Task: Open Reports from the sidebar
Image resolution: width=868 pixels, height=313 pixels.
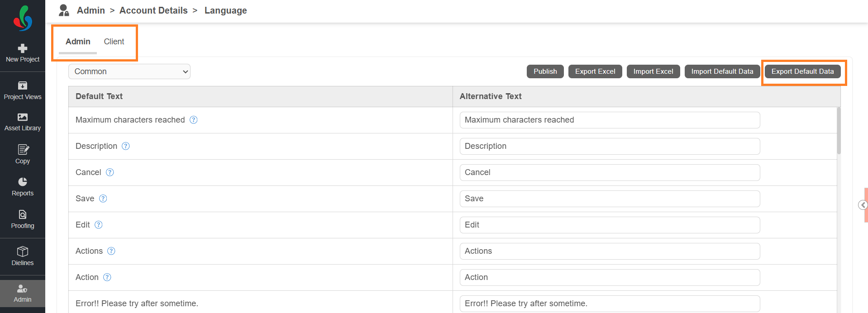Action: [23, 187]
